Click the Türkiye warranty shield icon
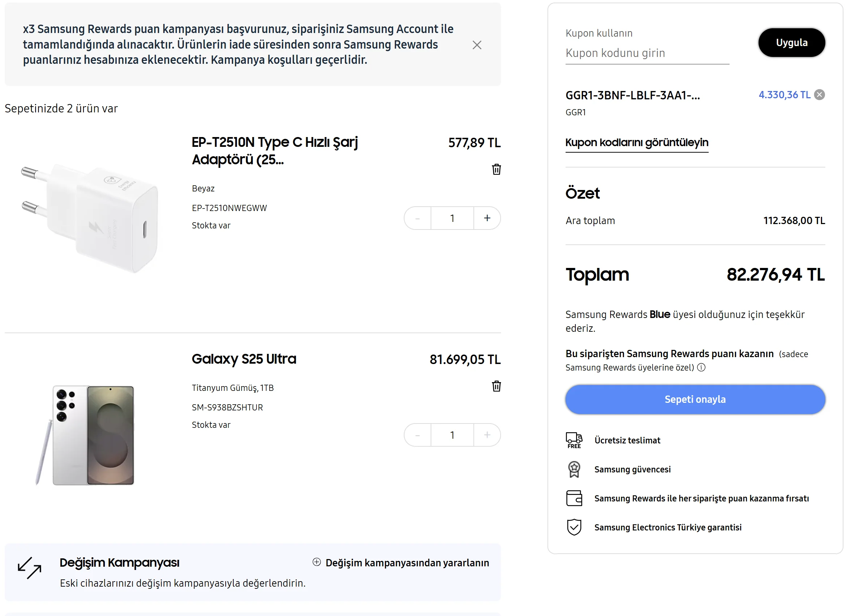846x616 pixels. pyautogui.click(x=574, y=527)
